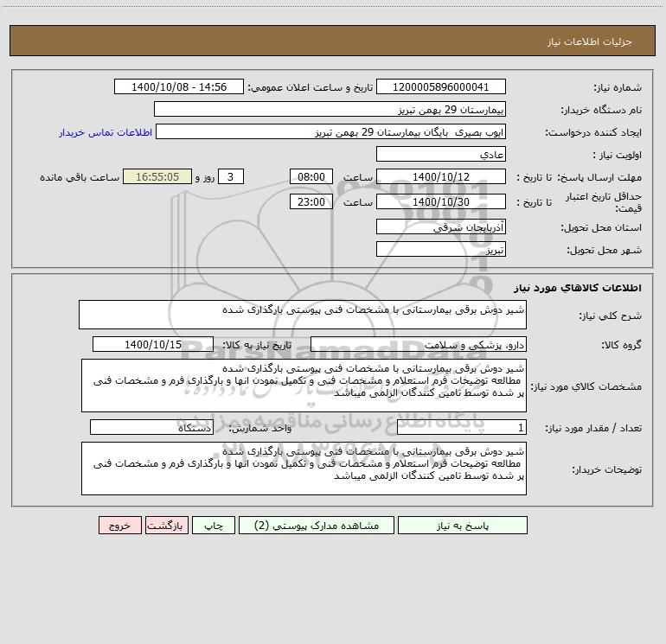Click the شماره نیاز label

pyautogui.click(x=618, y=87)
